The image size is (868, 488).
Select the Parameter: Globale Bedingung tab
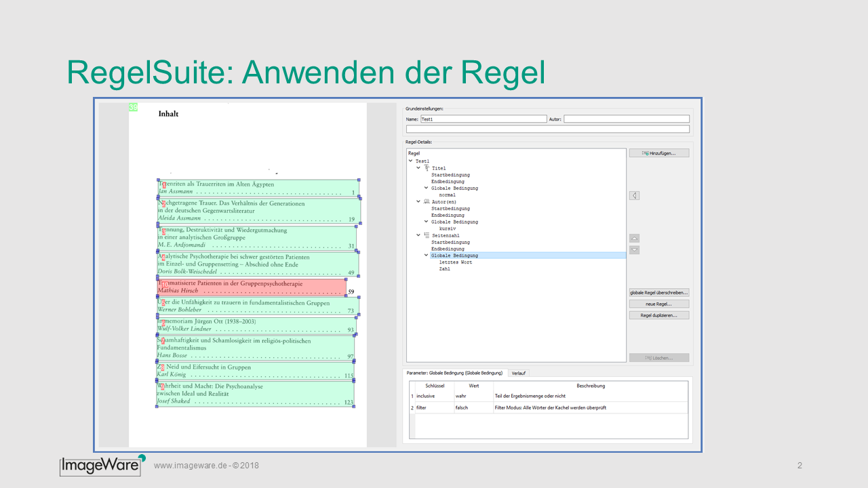click(454, 373)
